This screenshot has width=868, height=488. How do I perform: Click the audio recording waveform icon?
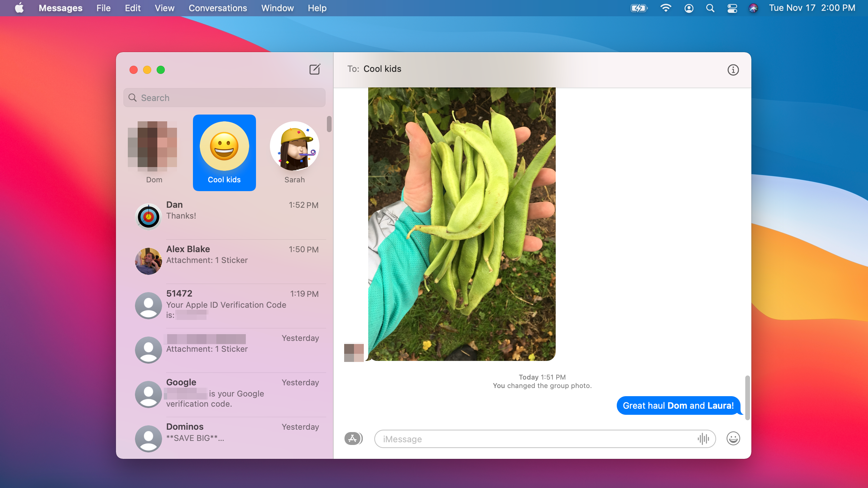tap(703, 439)
